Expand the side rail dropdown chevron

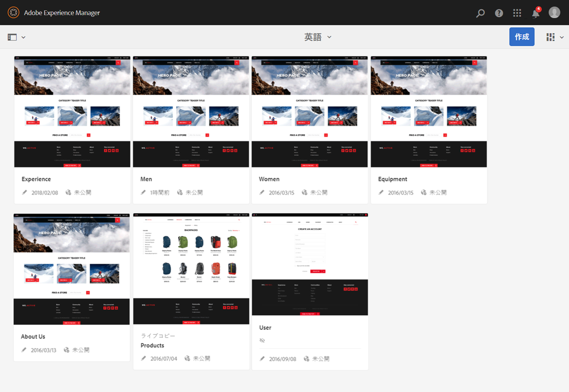23,37
